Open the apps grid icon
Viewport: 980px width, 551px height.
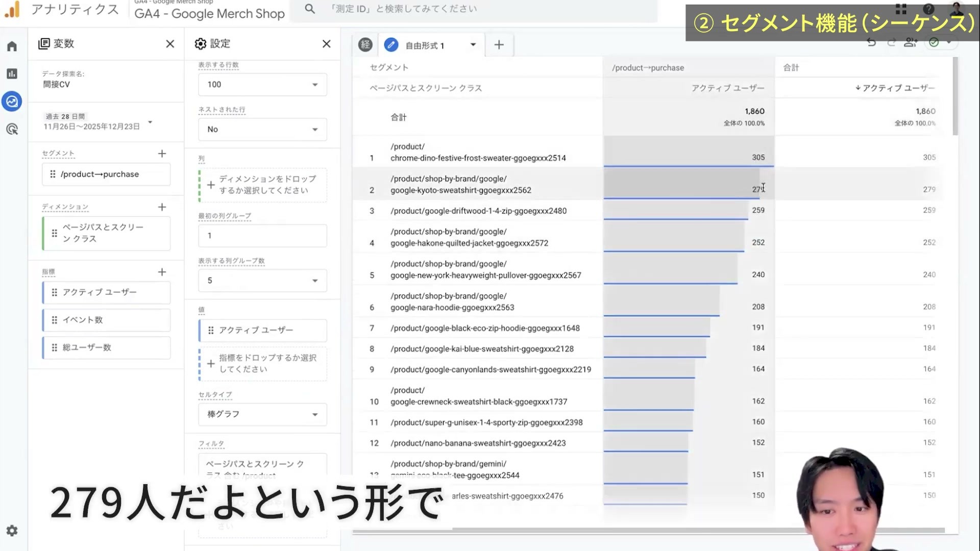coord(901,9)
